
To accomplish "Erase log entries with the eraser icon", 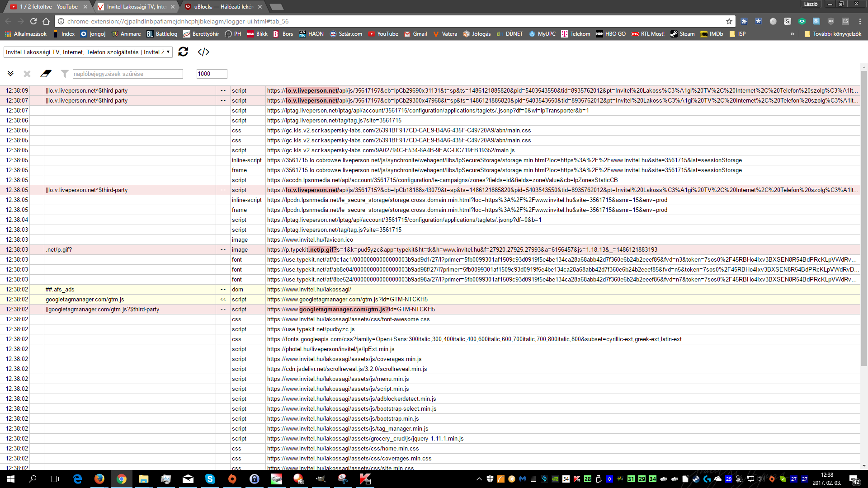I will pos(46,74).
